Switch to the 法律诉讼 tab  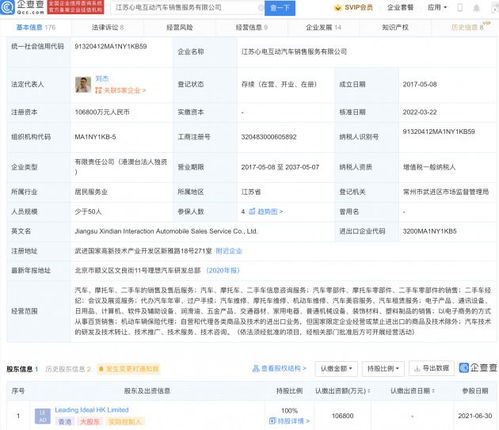tap(108, 27)
